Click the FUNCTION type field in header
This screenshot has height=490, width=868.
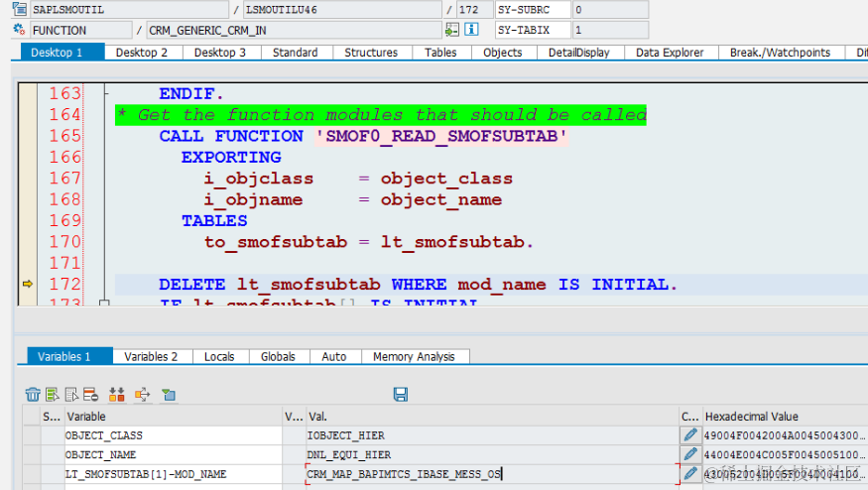pos(80,30)
